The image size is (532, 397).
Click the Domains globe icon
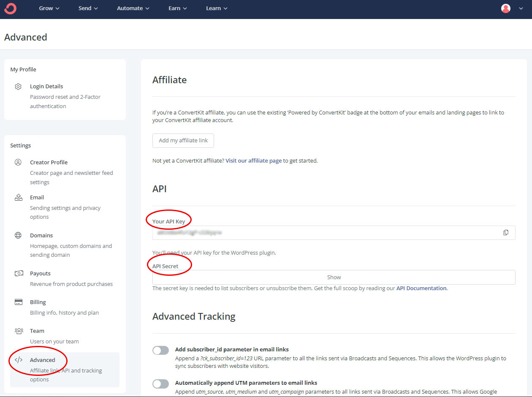pos(18,235)
